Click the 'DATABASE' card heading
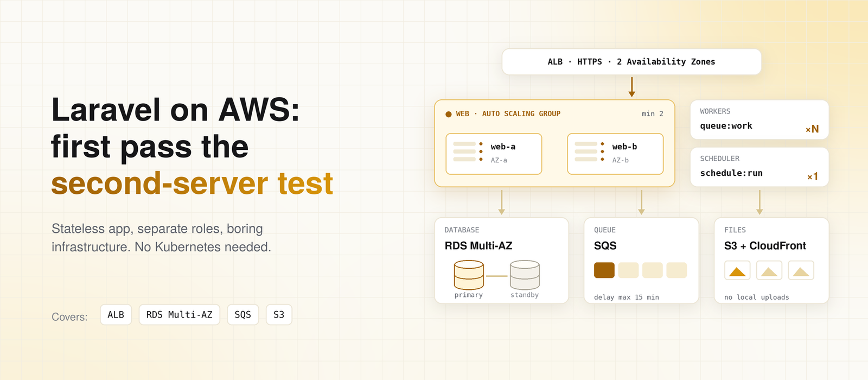The height and width of the screenshot is (380, 868). (462, 230)
